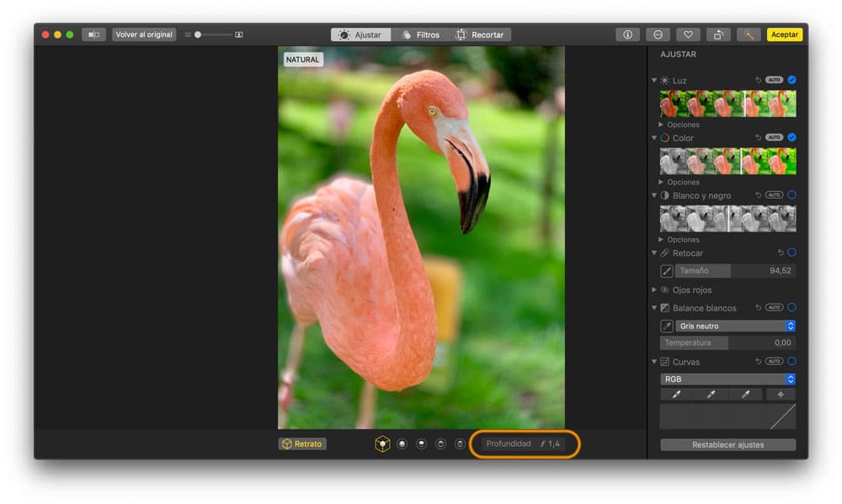Click the Tamaño size slider
Image resolution: width=842 pixels, height=504 pixels.
(735, 271)
